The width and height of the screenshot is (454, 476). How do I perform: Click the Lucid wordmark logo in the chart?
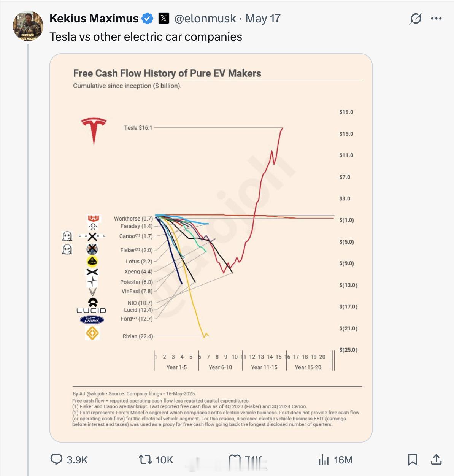(x=91, y=311)
